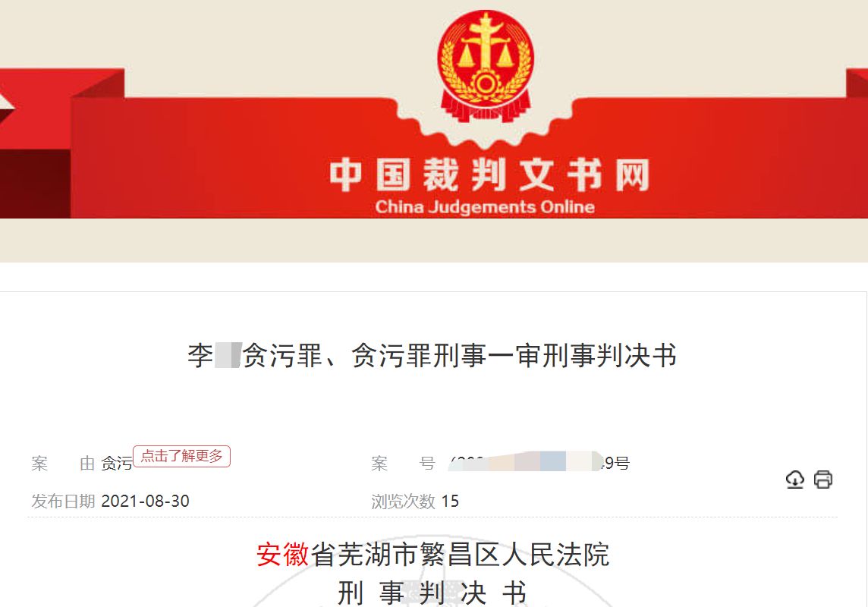Click the court emblem logo in the banner
This screenshot has height=607, width=868.
click(x=486, y=66)
